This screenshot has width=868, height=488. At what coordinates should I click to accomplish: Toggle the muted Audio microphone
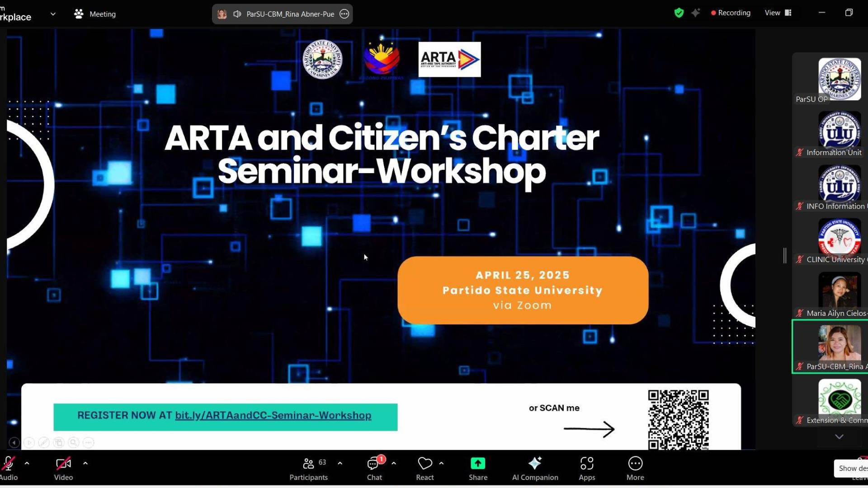pyautogui.click(x=8, y=469)
